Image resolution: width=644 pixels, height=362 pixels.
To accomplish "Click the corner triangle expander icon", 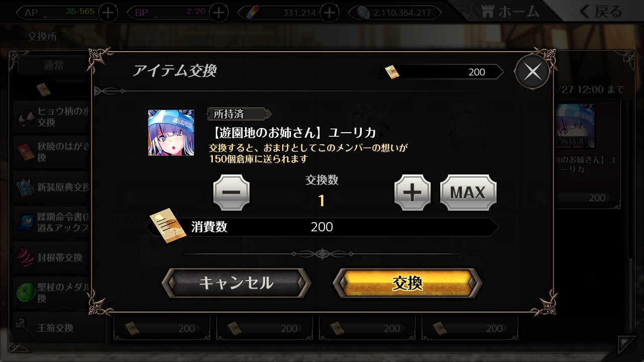I will (x=627, y=345).
